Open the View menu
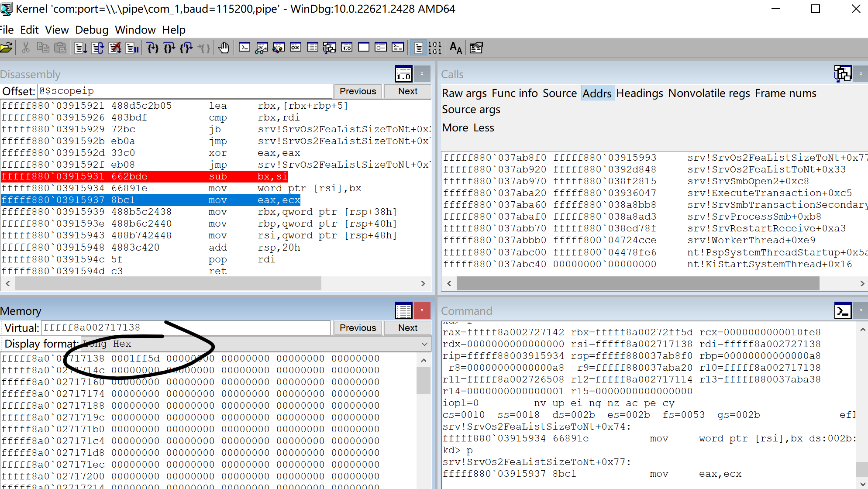The image size is (868, 489). point(57,30)
